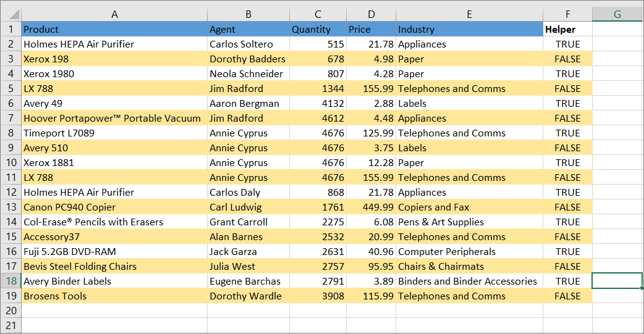Select the Xerox 1980 cell
The width and height of the screenshot is (644, 334).
[x=114, y=73]
